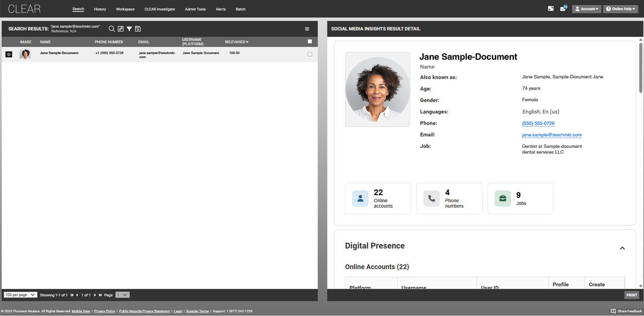Open the 100 per page dropdown
Image resolution: width=644 pixels, height=316 pixels.
click(20, 295)
